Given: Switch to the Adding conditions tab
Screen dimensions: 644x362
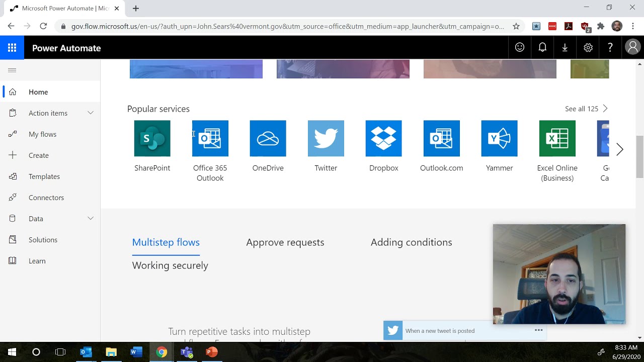Looking at the screenshot, I should pos(411,242).
